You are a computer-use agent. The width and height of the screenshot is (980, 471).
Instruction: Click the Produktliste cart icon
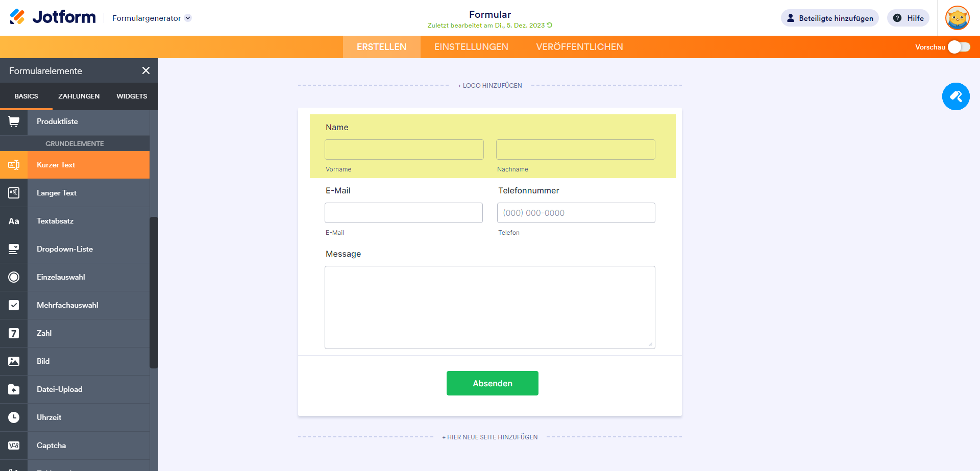pos(14,121)
